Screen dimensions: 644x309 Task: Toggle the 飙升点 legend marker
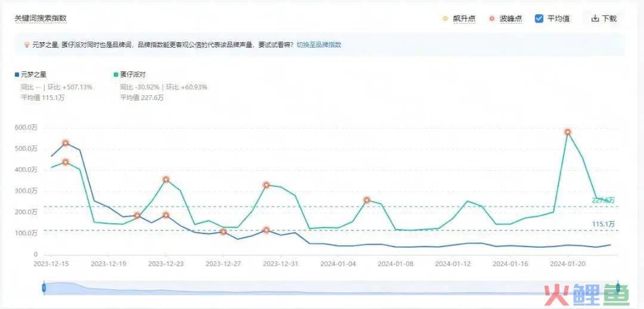pos(445,18)
